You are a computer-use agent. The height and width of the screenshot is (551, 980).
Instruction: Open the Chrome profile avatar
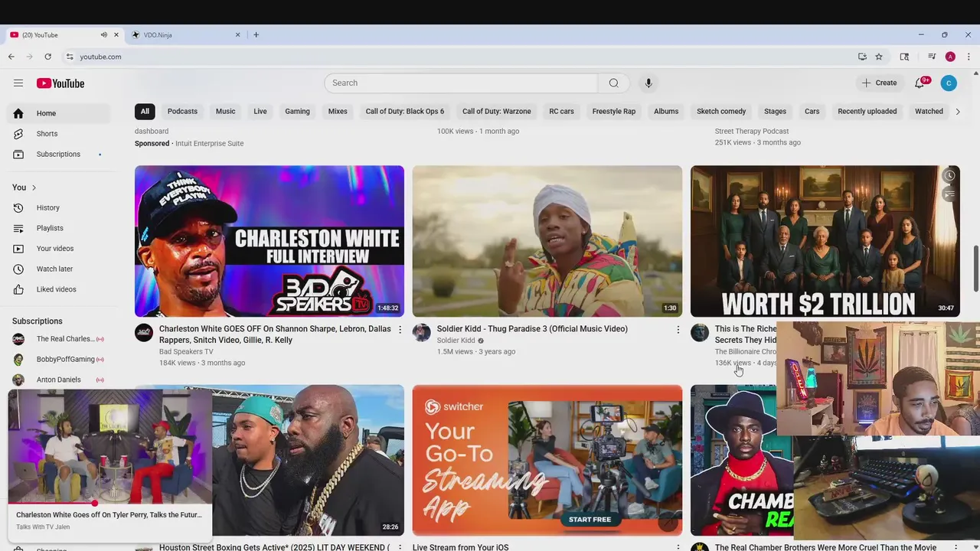coord(950,57)
